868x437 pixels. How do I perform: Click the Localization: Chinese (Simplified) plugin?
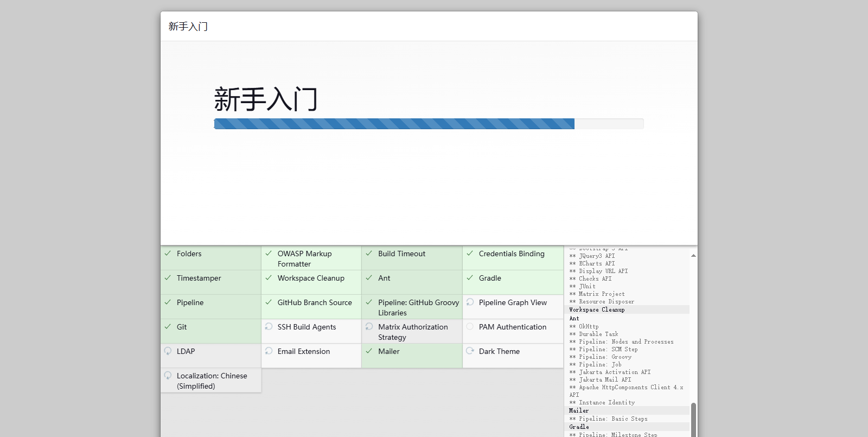pyautogui.click(x=212, y=381)
